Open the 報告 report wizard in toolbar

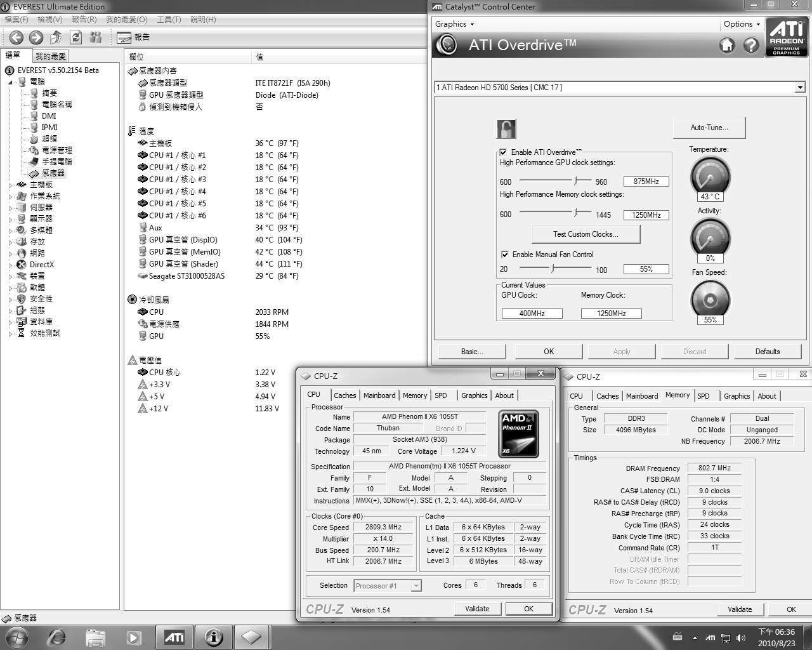point(134,37)
